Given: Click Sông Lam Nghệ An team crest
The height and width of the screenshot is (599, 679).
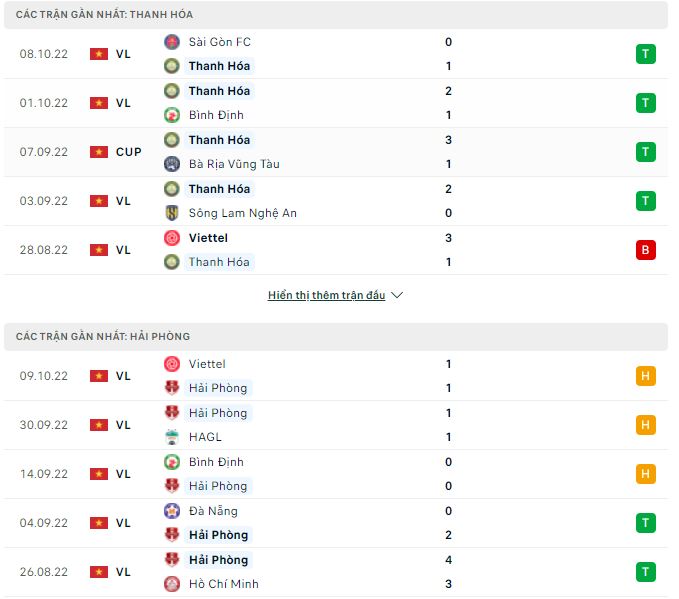Looking at the screenshot, I should 171,213.
